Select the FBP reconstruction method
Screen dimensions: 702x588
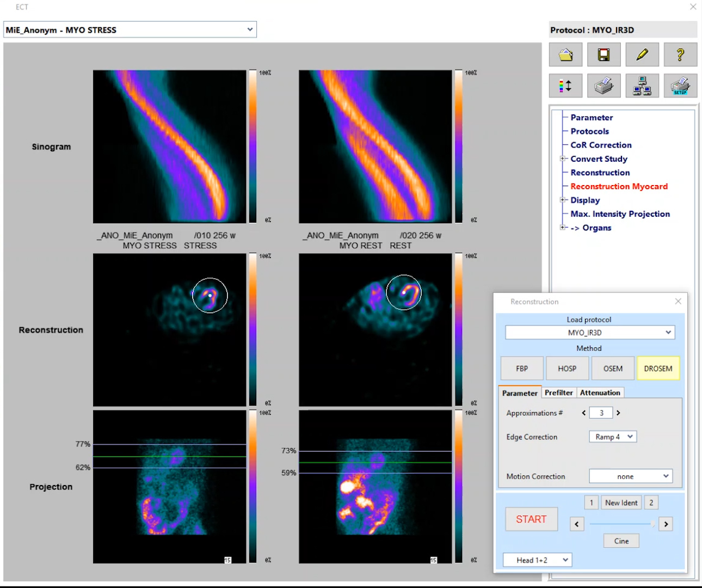pyautogui.click(x=522, y=369)
